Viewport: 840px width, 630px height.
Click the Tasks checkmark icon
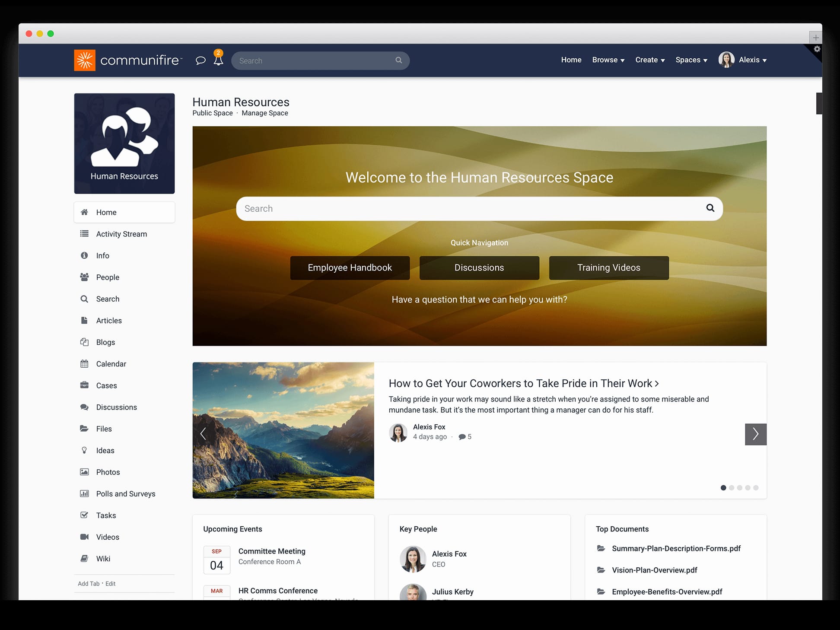(84, 515)
